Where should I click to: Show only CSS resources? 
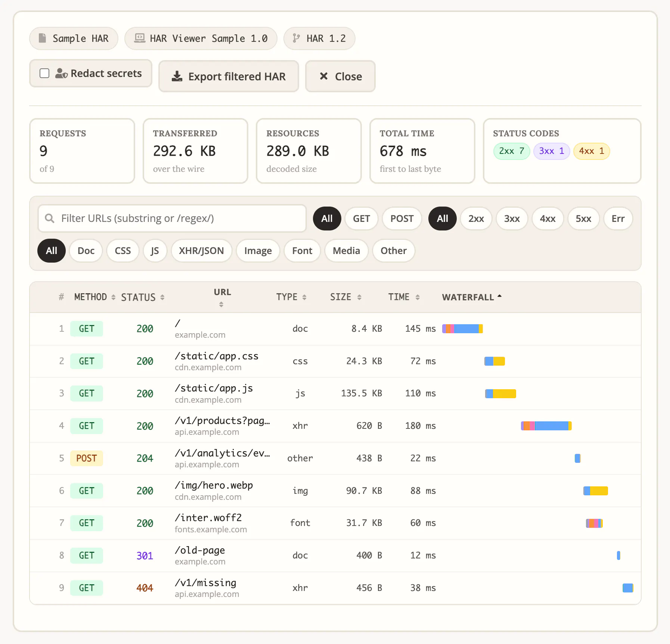pos(123,251)
